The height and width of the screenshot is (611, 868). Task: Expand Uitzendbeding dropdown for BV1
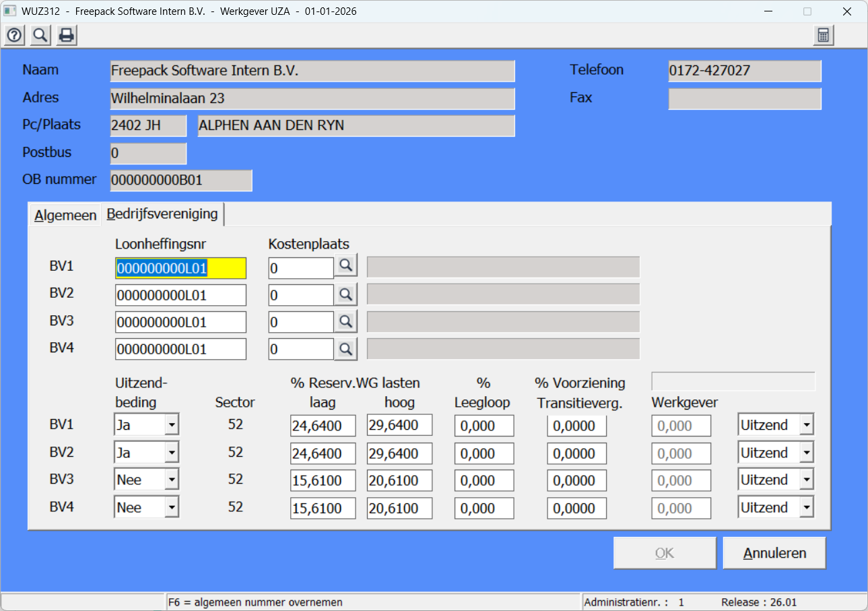172,426
